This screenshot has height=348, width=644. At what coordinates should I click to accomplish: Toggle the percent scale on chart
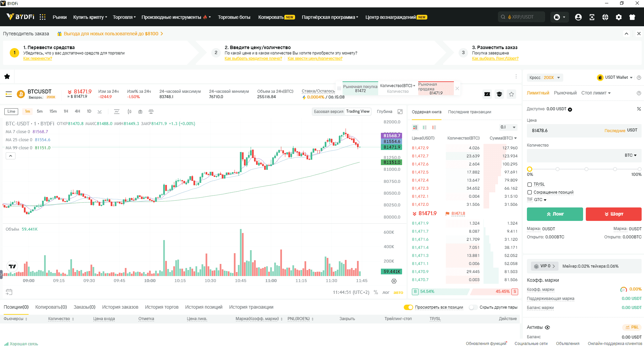click(x=376, y=292)
